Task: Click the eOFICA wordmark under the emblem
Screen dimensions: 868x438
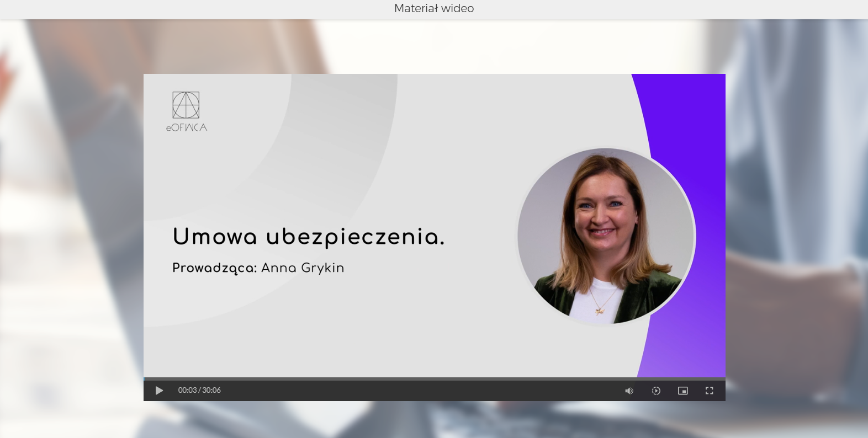Action: 187,127
